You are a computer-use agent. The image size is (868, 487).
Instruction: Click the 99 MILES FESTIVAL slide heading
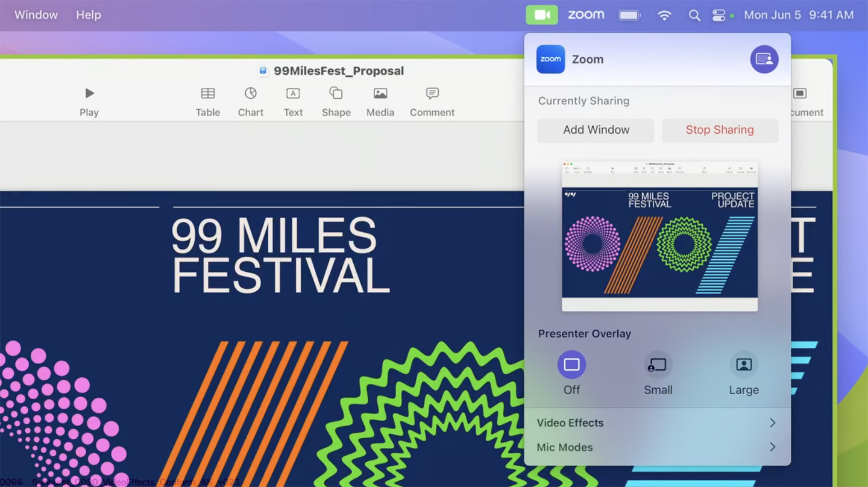tap(280, 256)
